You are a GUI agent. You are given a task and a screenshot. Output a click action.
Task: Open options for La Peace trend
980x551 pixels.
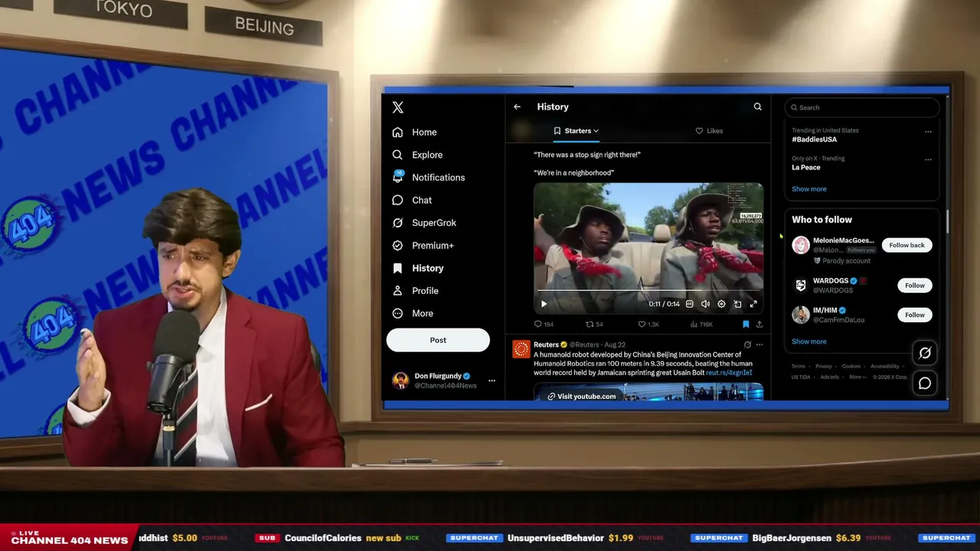pyautogui.click(x=928, y=159)
